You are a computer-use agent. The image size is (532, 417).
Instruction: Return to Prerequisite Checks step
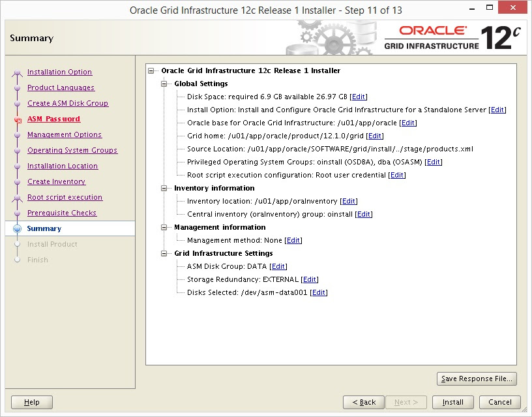(62, 213)
